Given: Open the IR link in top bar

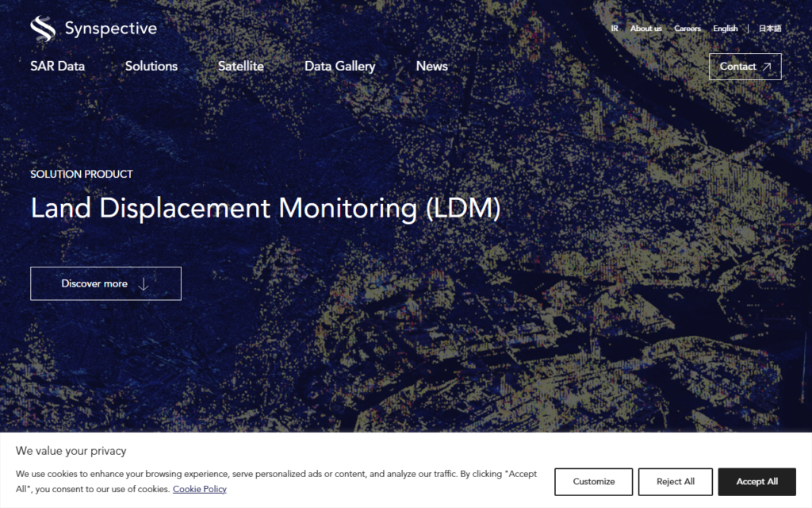Looking at the screenshot, I should 615,29.
